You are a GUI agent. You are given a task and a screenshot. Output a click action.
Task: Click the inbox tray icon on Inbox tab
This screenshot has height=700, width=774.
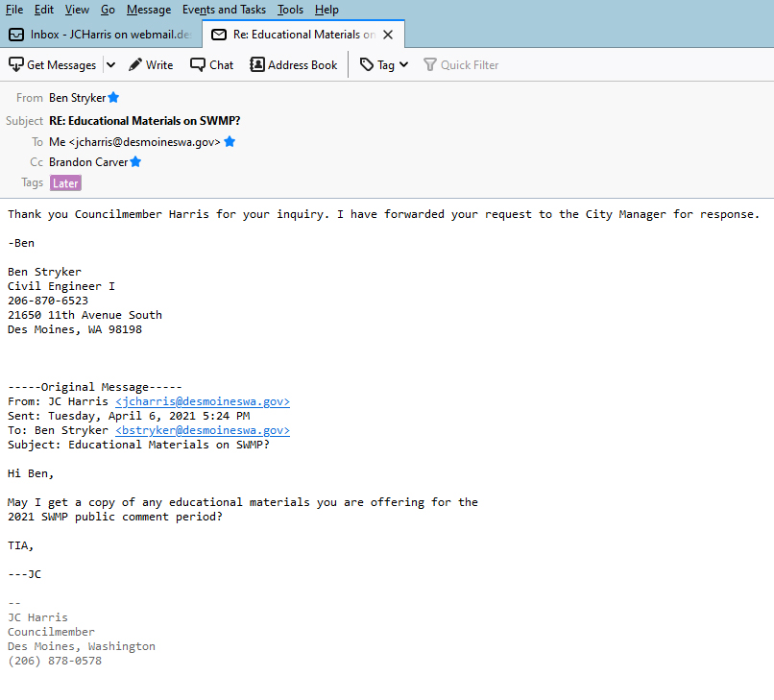pyautogui.click(x=16, y=35)
